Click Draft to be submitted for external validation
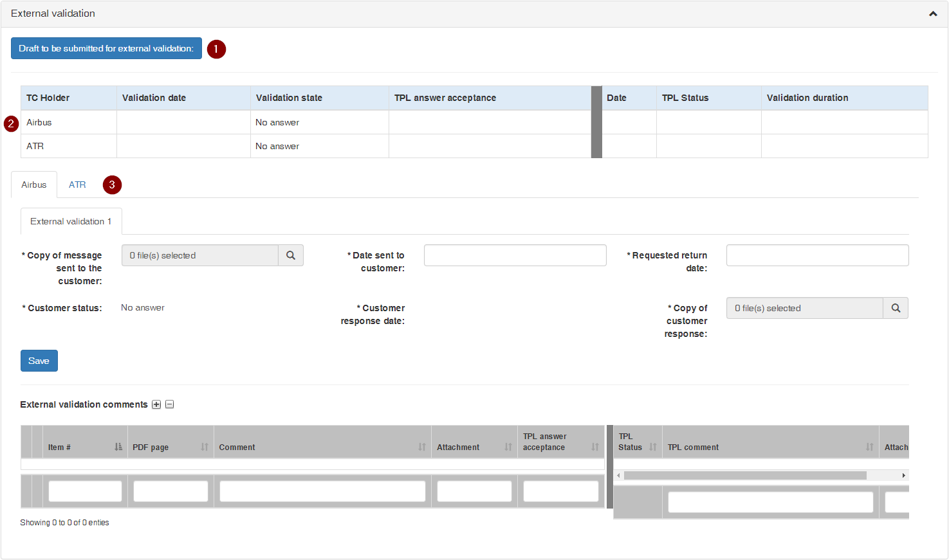Image resolution: width=949 pixels, height=560 pixels. point(106,48)
